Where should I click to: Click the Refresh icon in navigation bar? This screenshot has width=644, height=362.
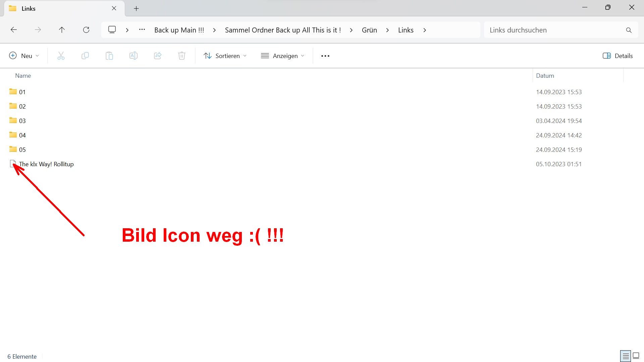86,30
